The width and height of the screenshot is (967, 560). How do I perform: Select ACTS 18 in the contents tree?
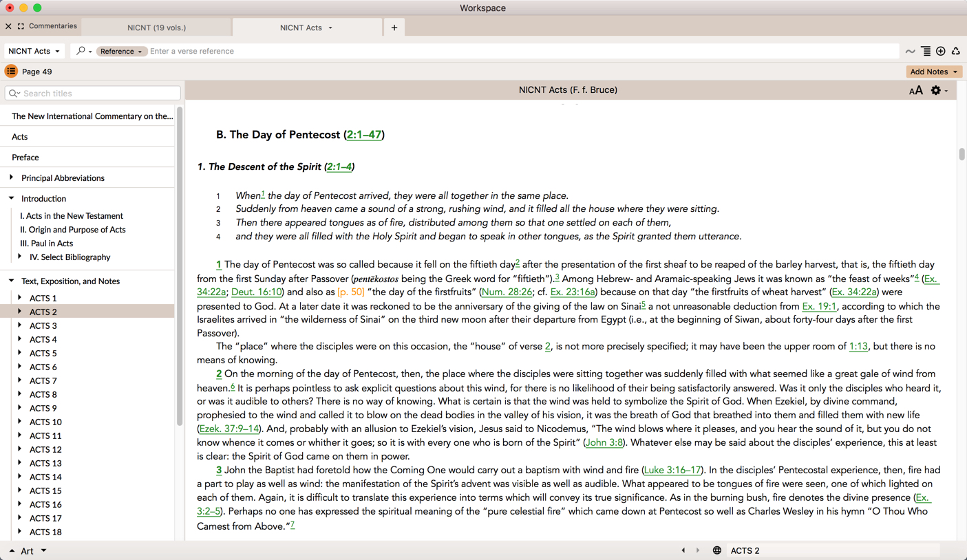(x=45, y=532)
